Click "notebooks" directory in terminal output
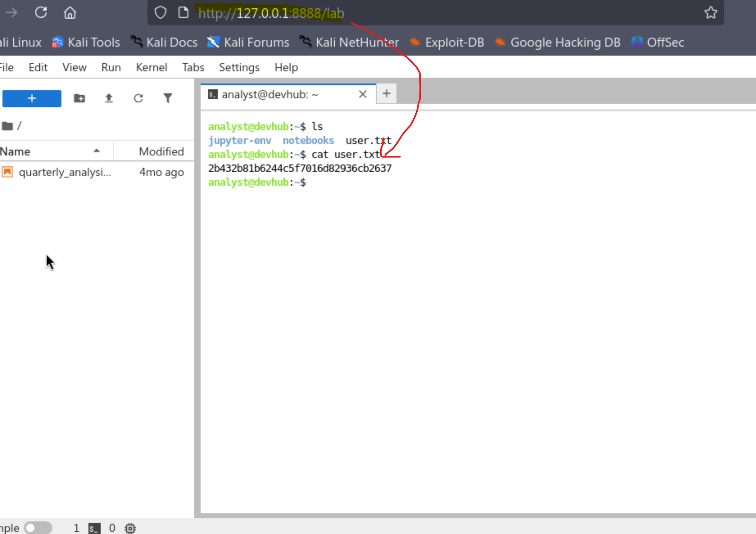Screen dimensions: 756x534 (308, 140)
